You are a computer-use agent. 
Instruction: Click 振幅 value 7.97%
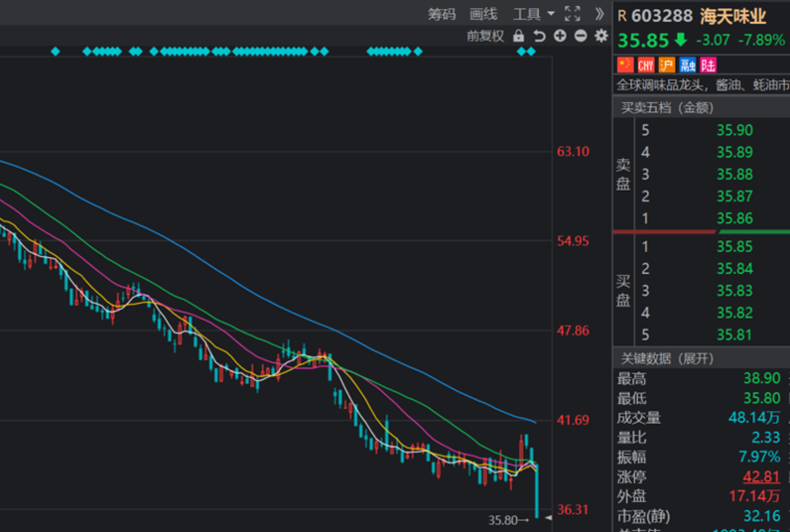coord(759,457)
